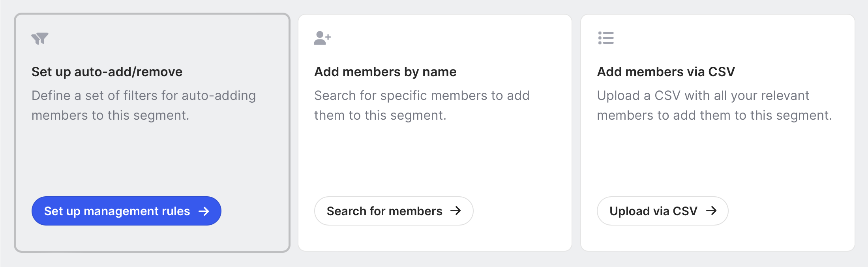
Task: Select the Add members via CSV card's blank area
Action: pos(717,158)
